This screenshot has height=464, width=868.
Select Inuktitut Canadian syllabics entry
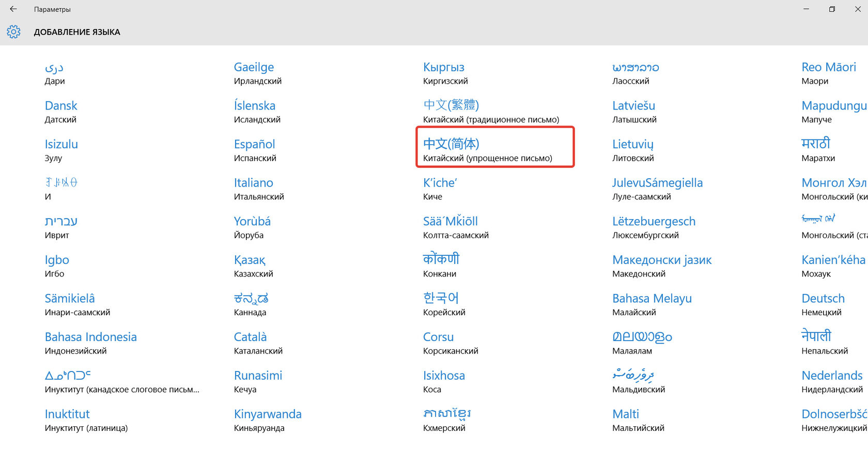pyautogui.click(x=122, y=382)
